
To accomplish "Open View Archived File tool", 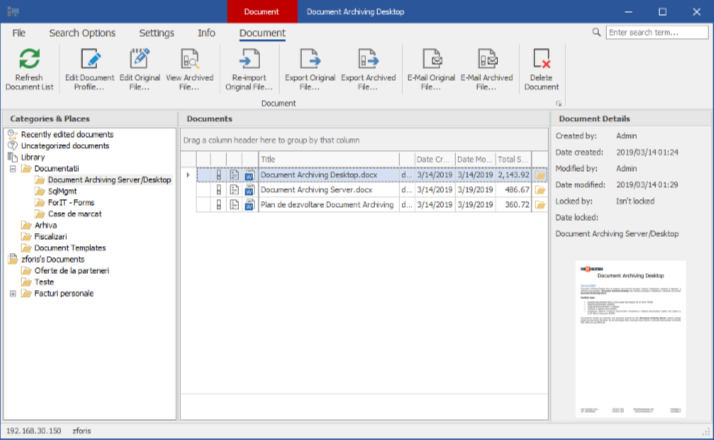I will tap(189, 69).
